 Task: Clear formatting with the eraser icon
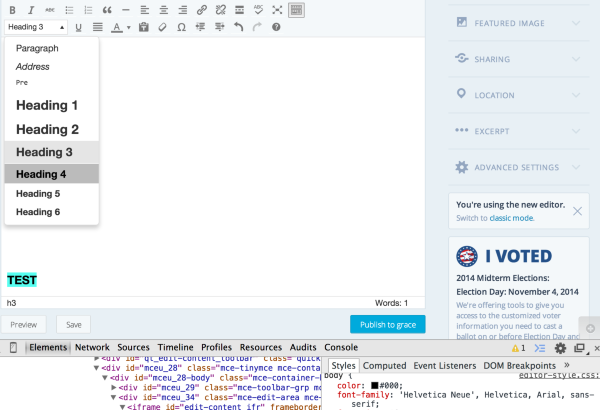pyautogui.click(x=163, y=27)
